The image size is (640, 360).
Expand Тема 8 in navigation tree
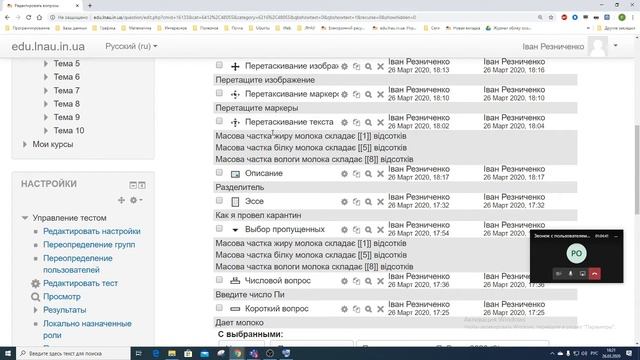pyautogui.click(x=46, y=104)
